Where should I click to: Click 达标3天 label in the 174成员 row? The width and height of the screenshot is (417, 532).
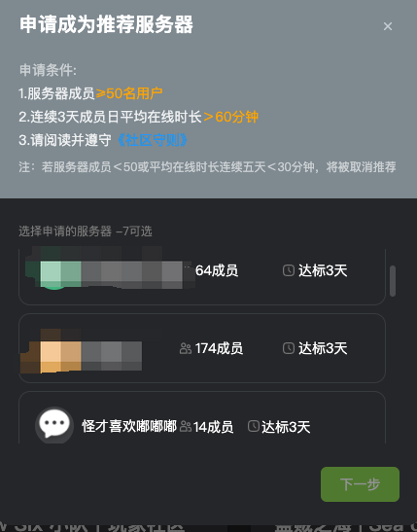point(323,348)
